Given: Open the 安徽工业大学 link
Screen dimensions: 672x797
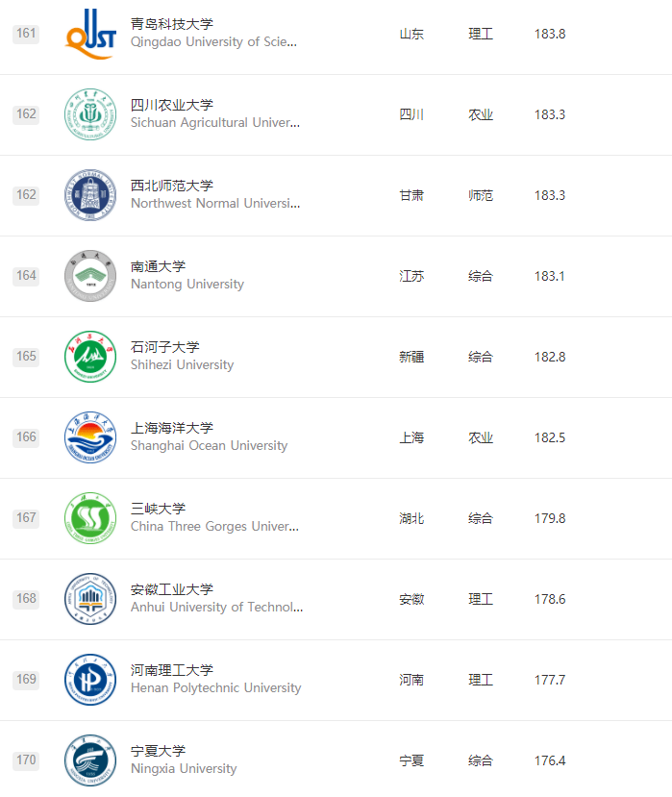Looking at the screenshot, I should click(172, 589).
